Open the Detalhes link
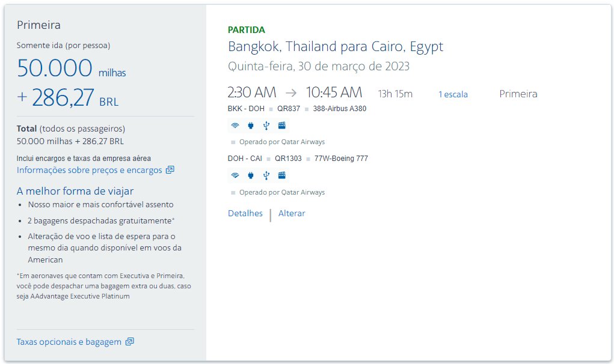614x364 pixels. click(245, 213)
